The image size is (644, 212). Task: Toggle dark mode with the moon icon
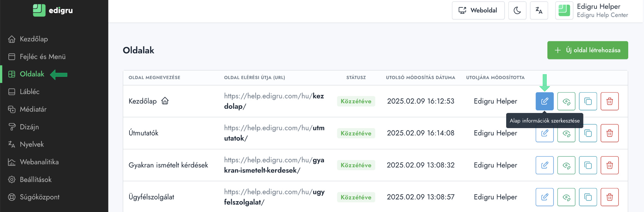[517, 10]
